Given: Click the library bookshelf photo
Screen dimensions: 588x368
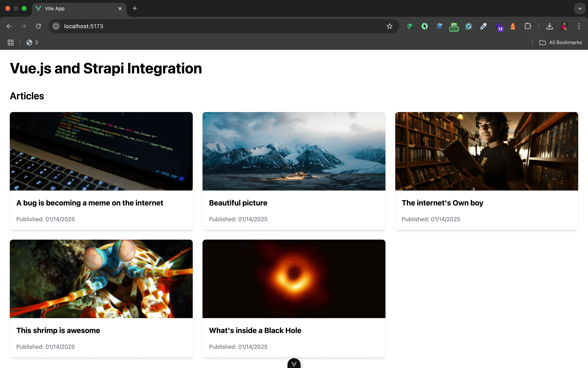Looking at the screenshot, I should [487, 151].
